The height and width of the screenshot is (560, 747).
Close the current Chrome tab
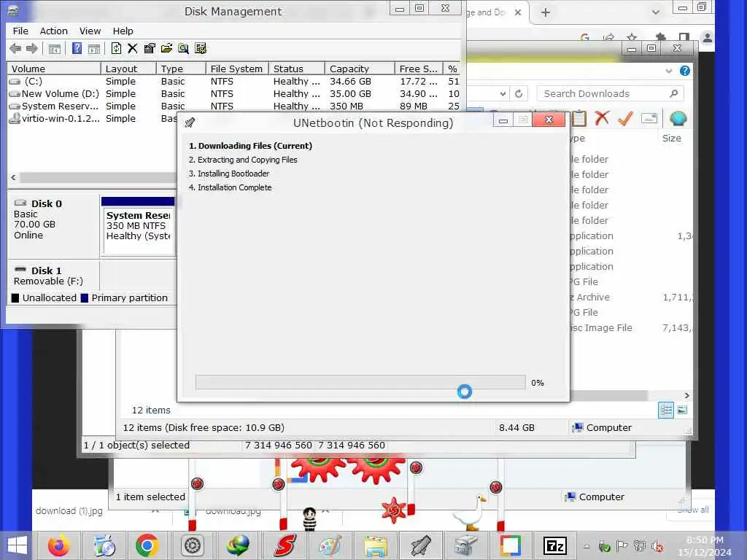click(518, 12)
